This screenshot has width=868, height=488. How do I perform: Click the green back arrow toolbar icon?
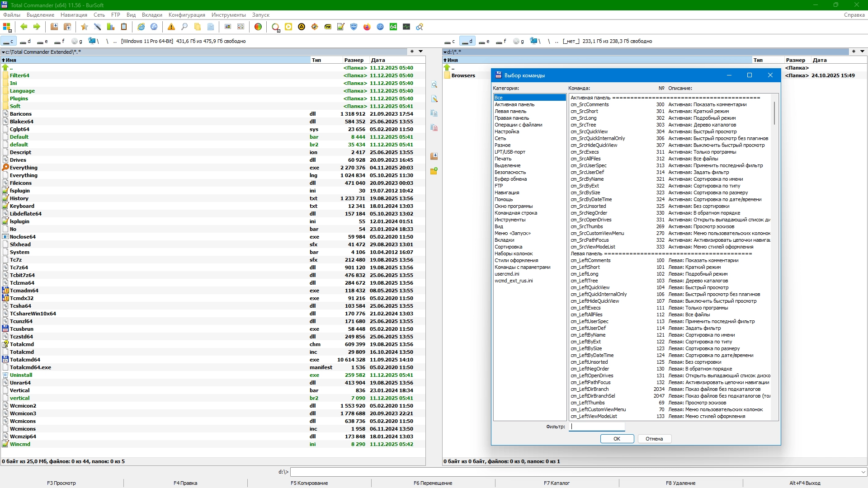[x=24, y=27]
